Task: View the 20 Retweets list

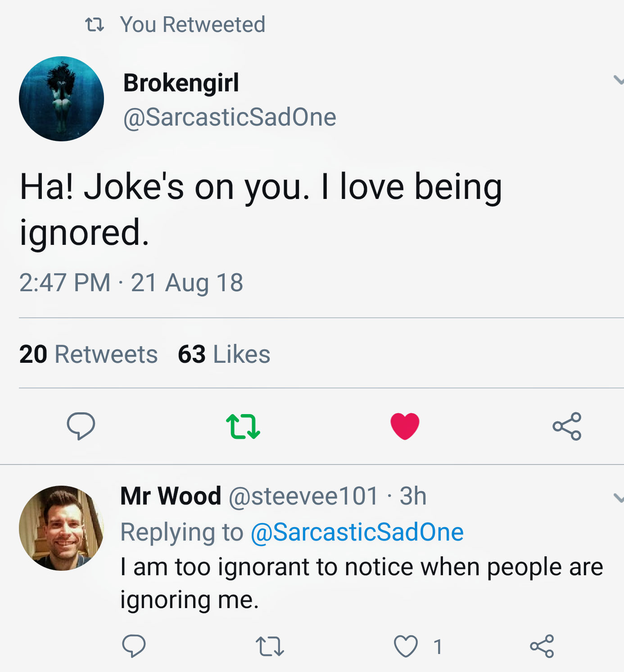Action: (88, 354)
